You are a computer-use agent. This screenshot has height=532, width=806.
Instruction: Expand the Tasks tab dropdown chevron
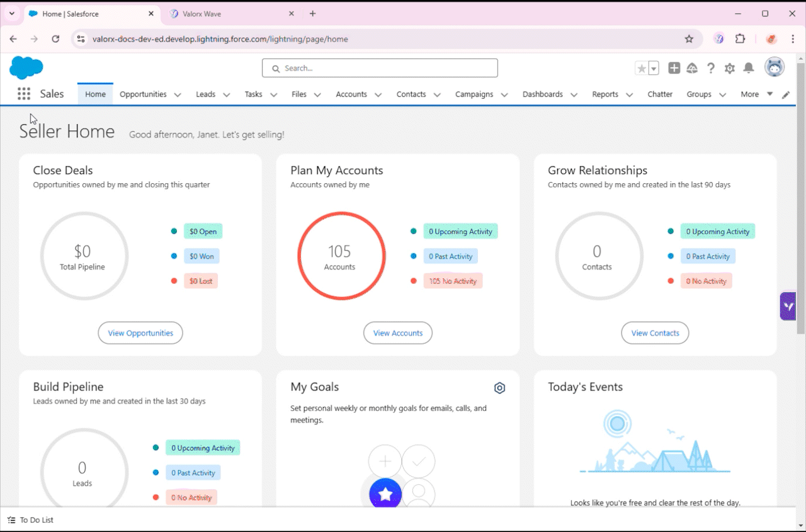pos(273,94)
